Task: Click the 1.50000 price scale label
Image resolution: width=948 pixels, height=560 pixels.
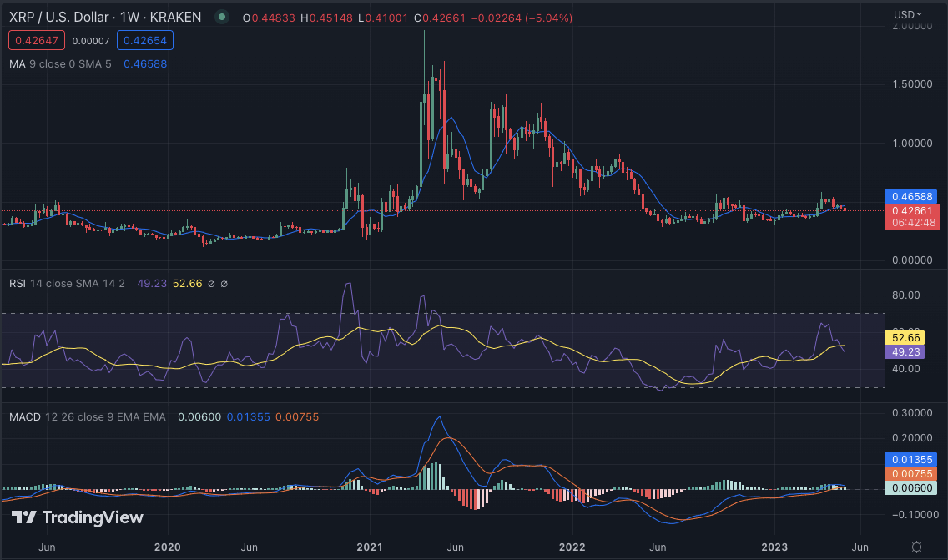Action: 912,84
